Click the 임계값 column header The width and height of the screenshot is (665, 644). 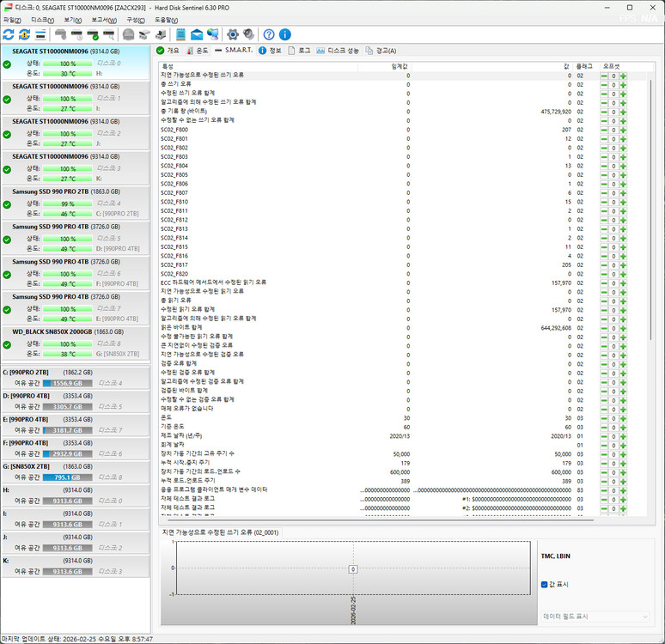(400, 66)
